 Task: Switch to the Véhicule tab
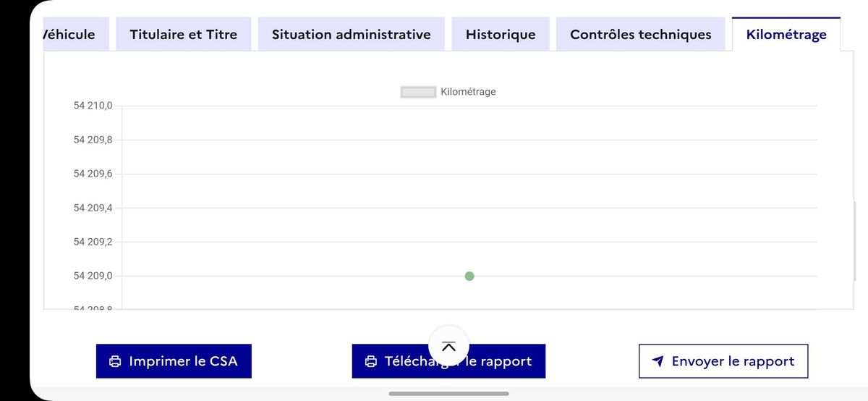76,34
